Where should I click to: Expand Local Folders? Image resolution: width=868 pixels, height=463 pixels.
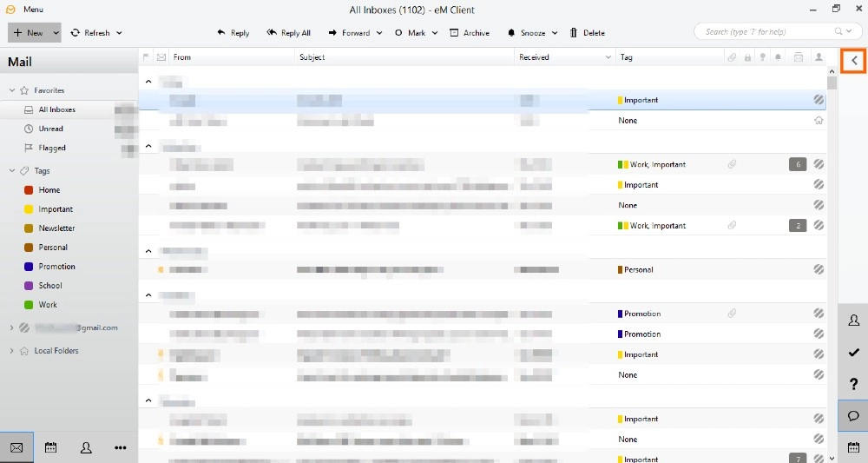pyautogui.click(x=11, y=351)
